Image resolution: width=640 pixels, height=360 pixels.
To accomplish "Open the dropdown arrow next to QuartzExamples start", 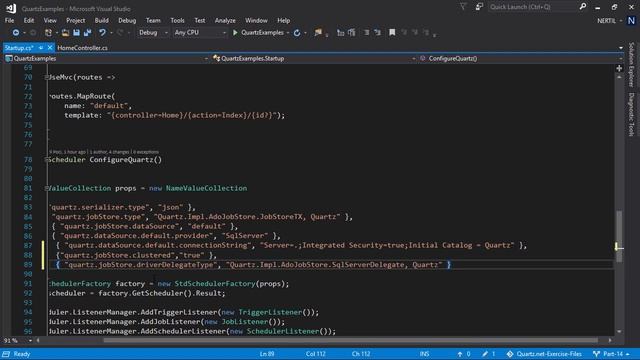I will point(288,33).
